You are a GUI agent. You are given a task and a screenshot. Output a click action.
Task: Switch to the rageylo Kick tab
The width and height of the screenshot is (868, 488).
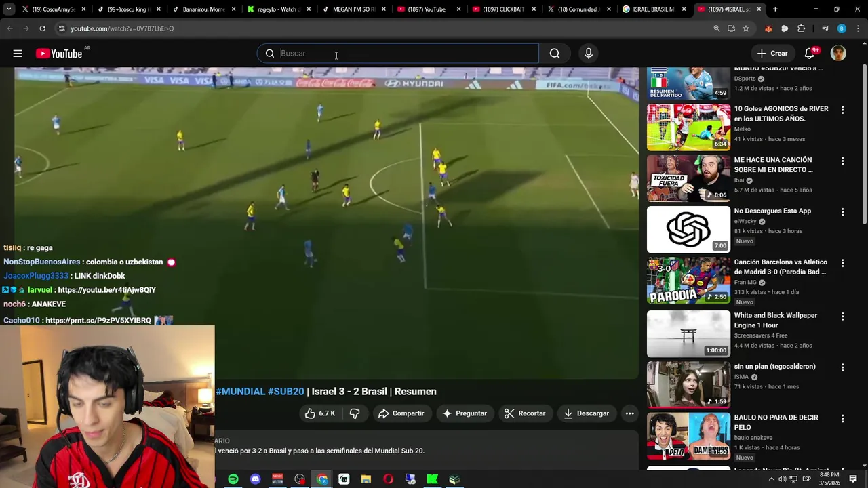point(278,9)
